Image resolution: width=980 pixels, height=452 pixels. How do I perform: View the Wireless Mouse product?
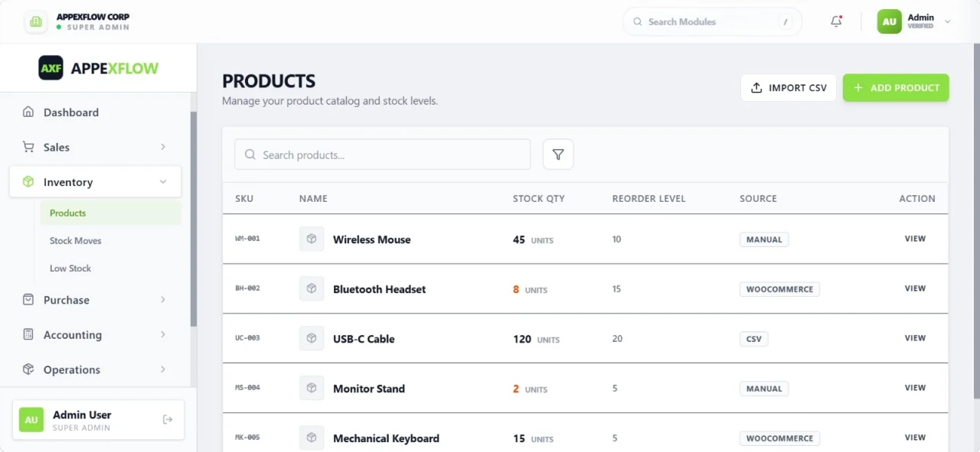coord(915,239)
